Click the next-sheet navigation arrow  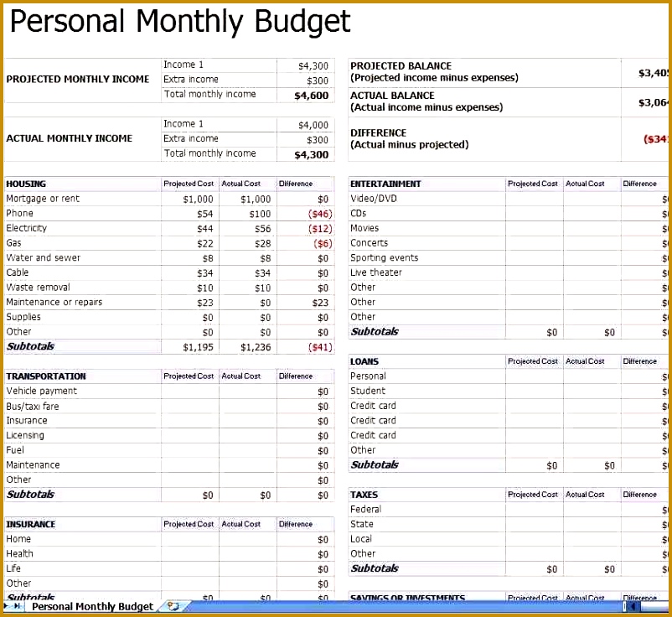click(7, 606)
